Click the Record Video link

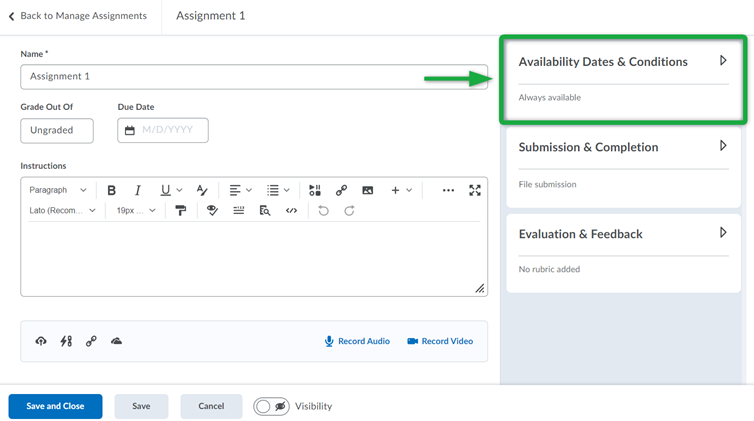coord(440,341)
